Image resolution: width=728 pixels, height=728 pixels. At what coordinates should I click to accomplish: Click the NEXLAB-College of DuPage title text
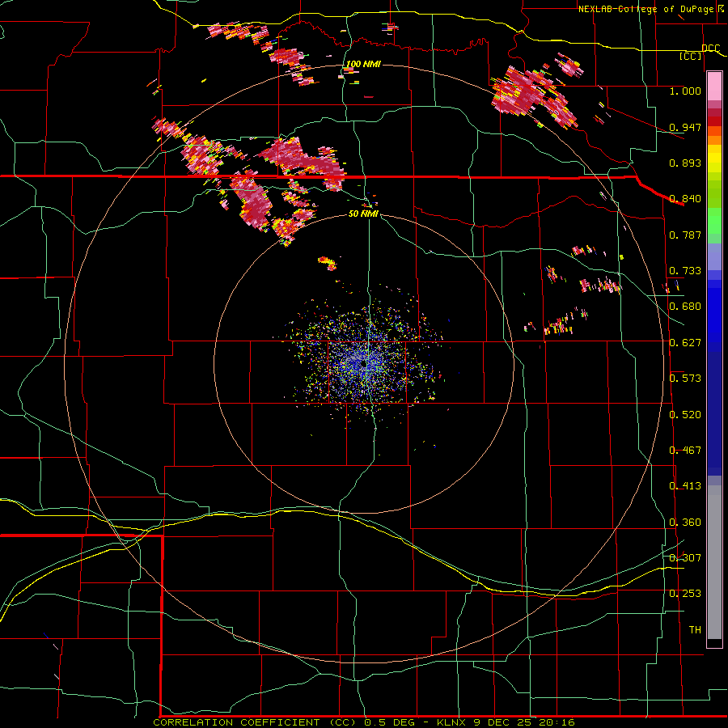point(646,9)
